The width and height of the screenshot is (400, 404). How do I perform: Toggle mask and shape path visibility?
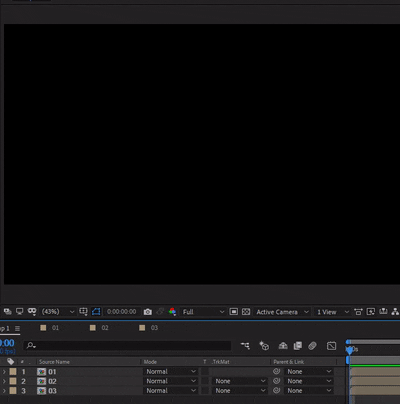coord(96,312)
